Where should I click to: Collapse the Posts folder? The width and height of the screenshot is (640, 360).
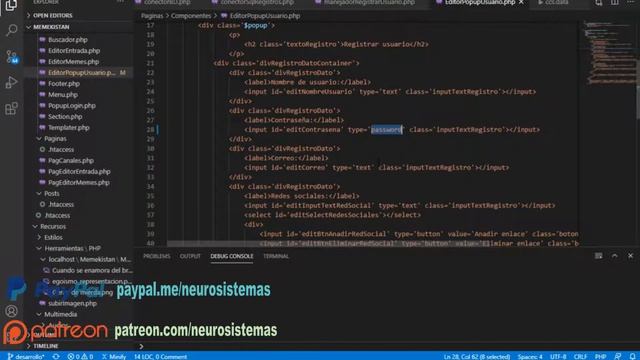(52, 193)
